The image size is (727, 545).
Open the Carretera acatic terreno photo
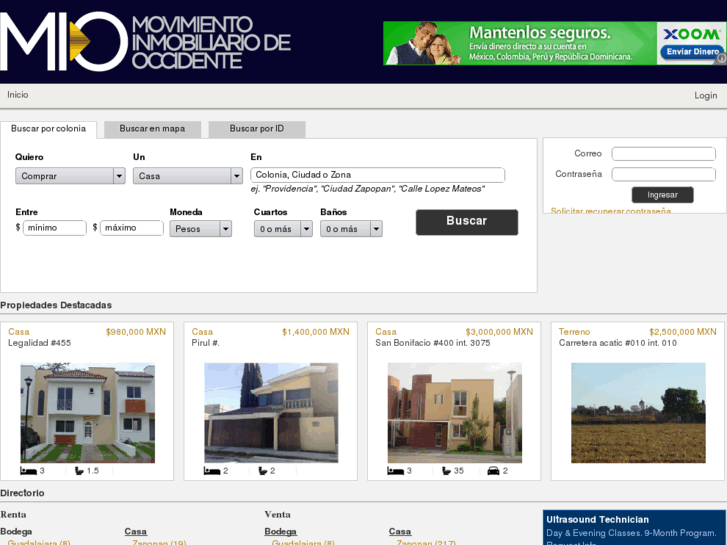[x=638, y=413]
